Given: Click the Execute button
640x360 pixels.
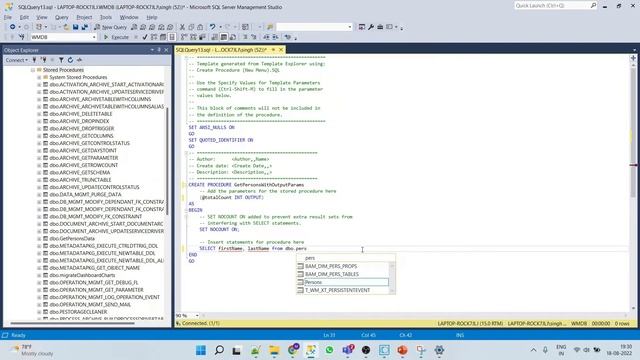Looking at the screenshot, I should point(116,37).
